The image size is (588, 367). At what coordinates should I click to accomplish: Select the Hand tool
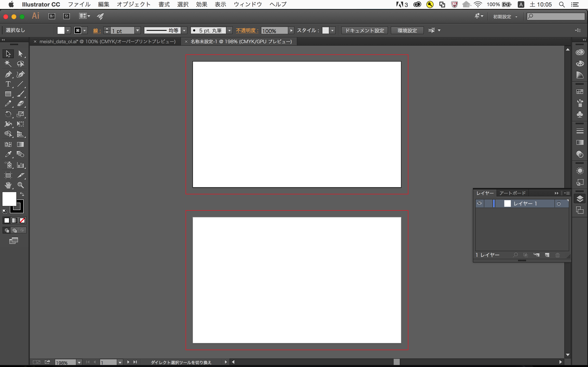coord(8,185)
